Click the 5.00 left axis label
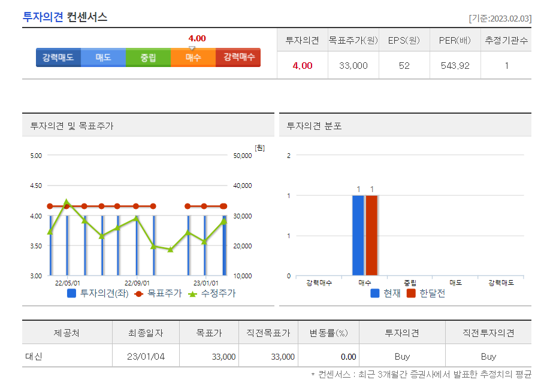This screenshot has height=392, width=541. pyautogui.click(x=36, y=156)
